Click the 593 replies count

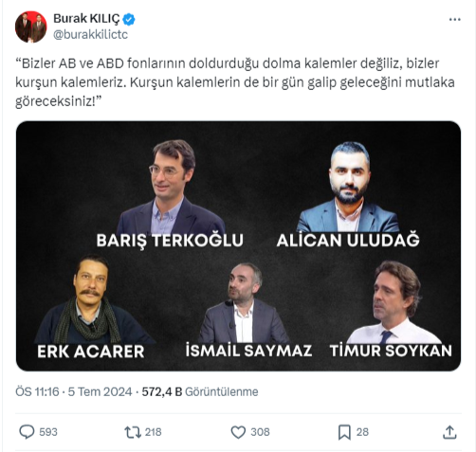click(x=48, y=432)
